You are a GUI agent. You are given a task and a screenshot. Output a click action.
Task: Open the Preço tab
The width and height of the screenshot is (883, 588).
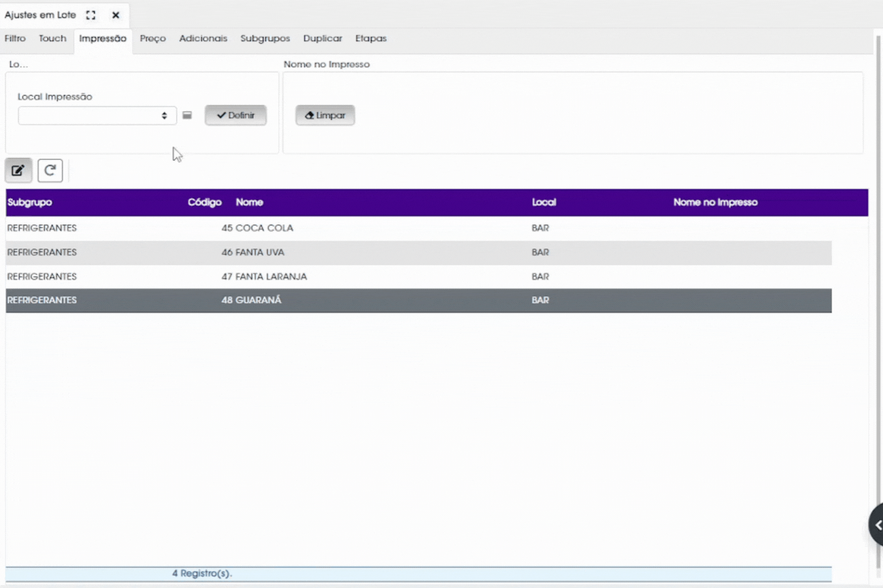tap(153, 38)
